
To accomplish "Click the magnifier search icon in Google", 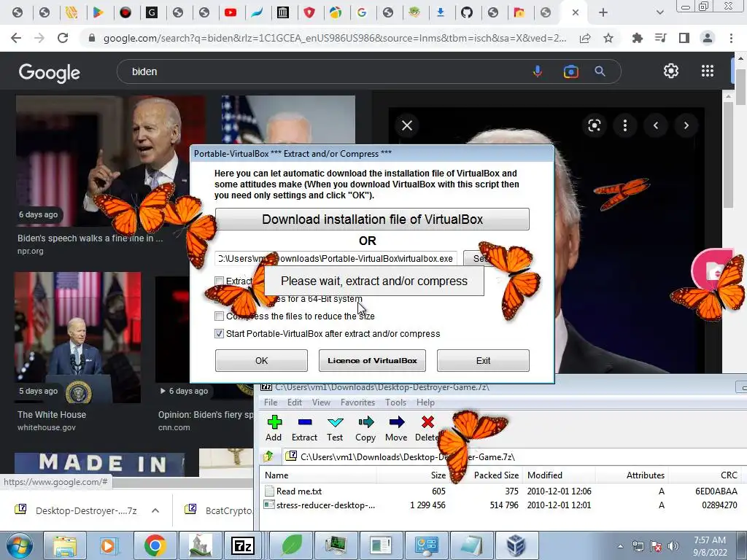I will 600,71.
